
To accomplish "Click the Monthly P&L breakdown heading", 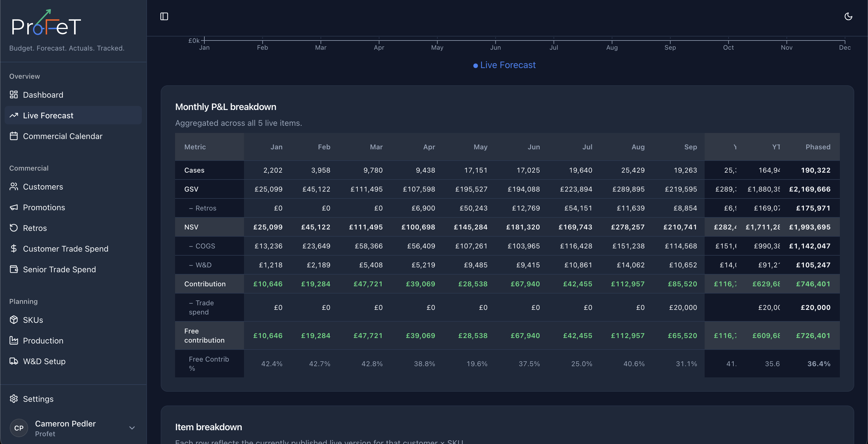I will pos(225,107).
